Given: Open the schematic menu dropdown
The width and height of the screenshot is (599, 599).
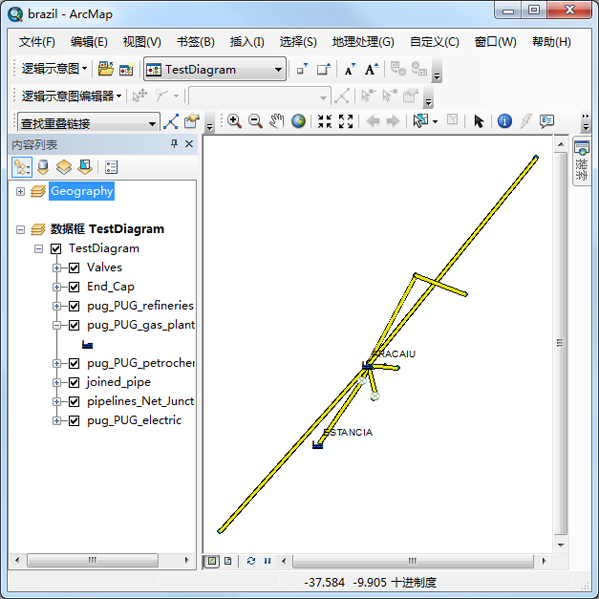Looking at the screenshot, I should pos(54,69).
